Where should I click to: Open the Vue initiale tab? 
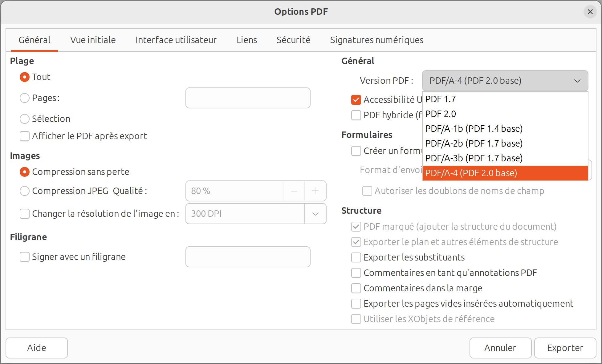pyautogui.click(x=93, y=40)
